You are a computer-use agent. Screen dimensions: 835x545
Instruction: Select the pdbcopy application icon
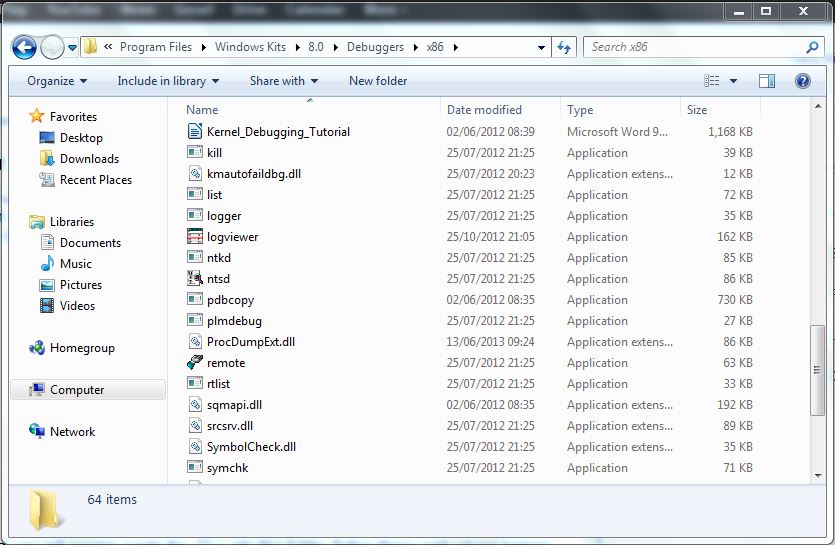195,299
